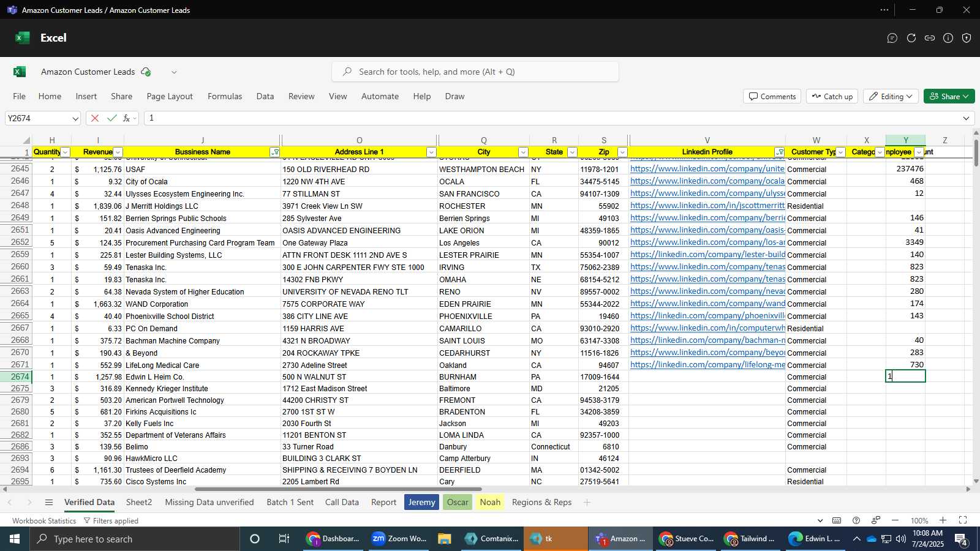Image resolution: width=980 pixels, height=551 pixels.
Task: Open the Quantity column filter dropdown
Action: click(66, 152)
